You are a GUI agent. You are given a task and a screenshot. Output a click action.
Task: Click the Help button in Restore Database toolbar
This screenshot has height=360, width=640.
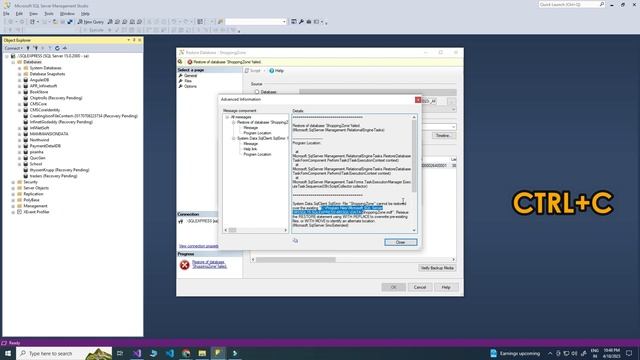click(276, 71)
